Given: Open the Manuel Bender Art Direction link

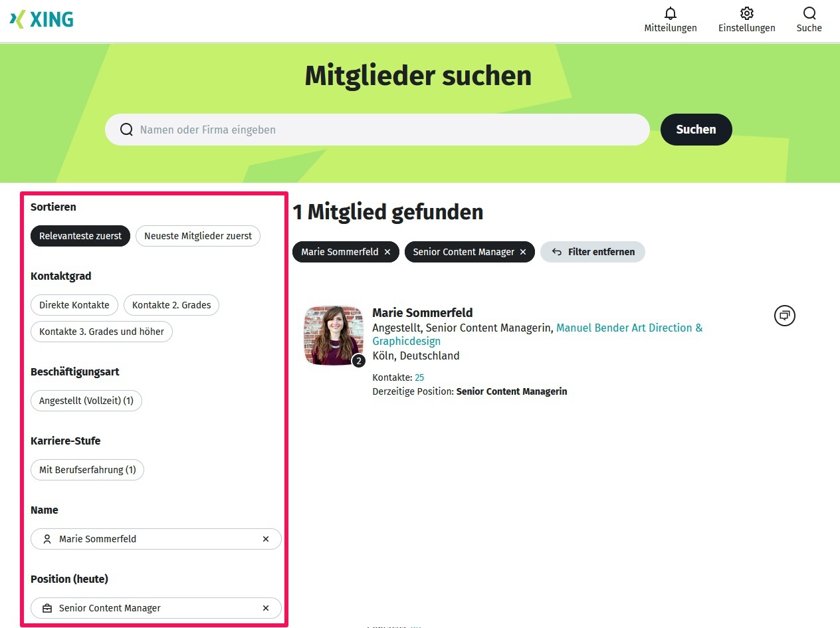Looking at the screenshot, I should (629, 328).
